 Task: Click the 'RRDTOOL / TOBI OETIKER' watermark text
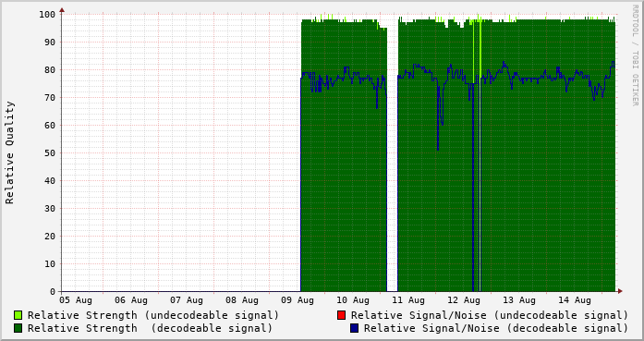click(635, 55)
